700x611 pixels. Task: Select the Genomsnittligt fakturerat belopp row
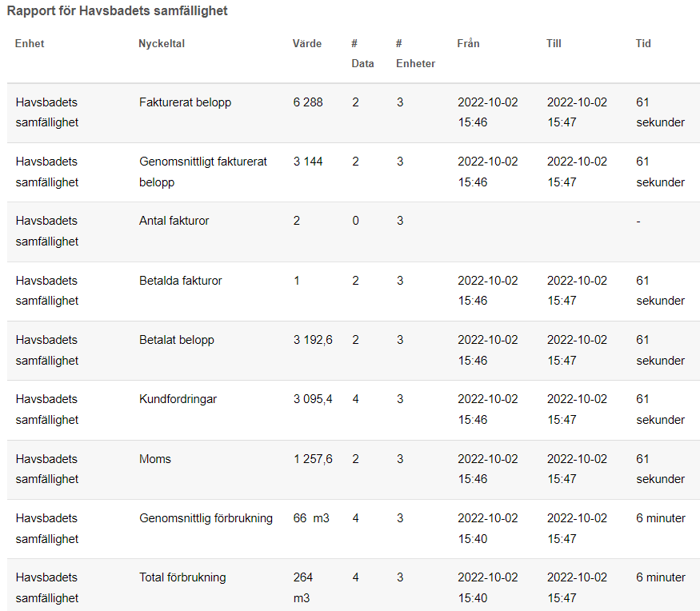click(x=354, y=172)
